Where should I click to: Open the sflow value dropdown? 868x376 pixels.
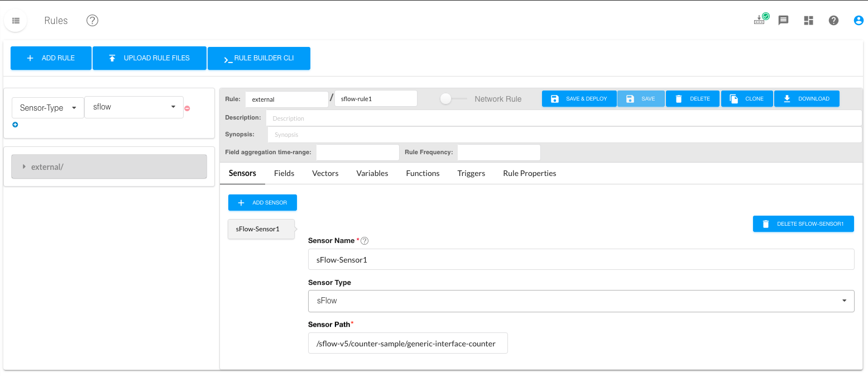(x=134, y=107)
